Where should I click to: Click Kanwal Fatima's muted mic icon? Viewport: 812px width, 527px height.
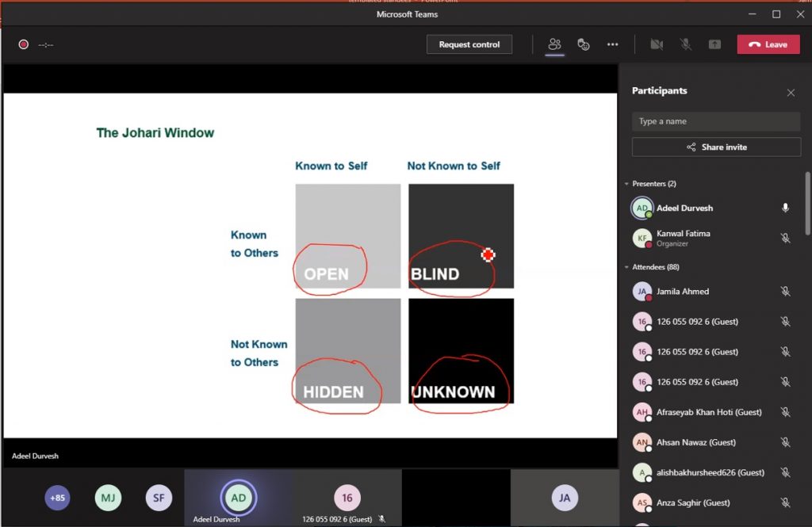785,238
